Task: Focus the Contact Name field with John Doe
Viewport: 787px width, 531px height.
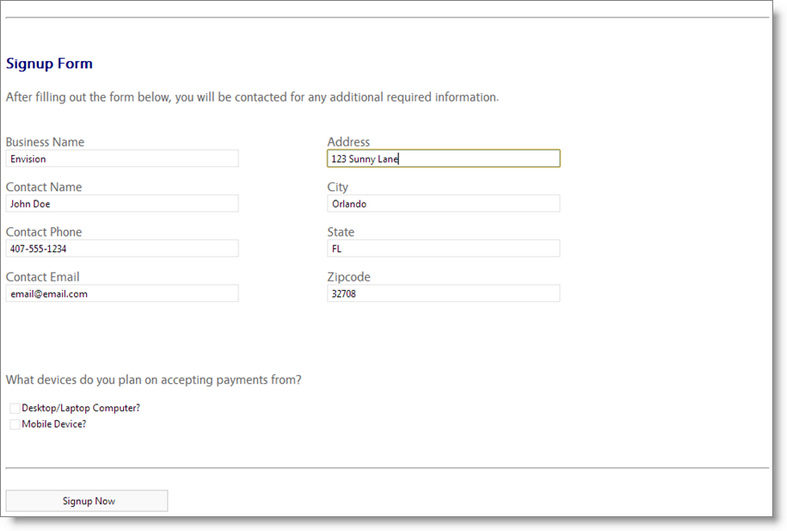Action: pos(122,204)
